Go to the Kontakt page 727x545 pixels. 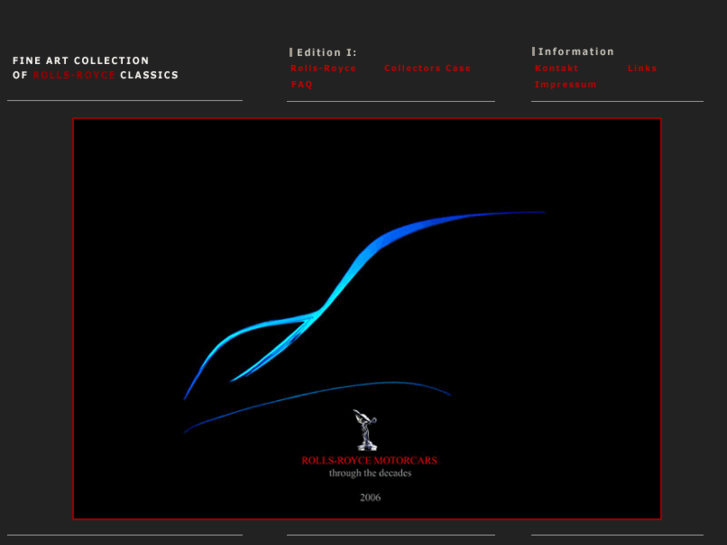pos(556,68)
